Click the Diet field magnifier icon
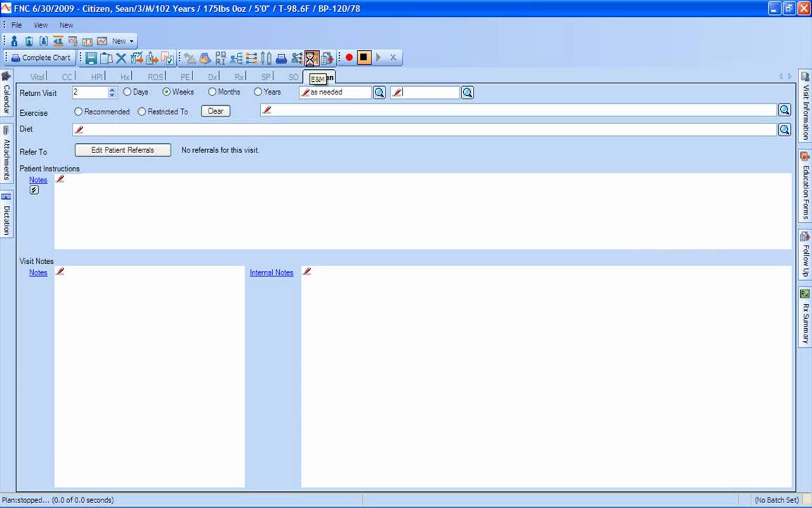This screenshot has width=812, height=508. tap(785, 130)
